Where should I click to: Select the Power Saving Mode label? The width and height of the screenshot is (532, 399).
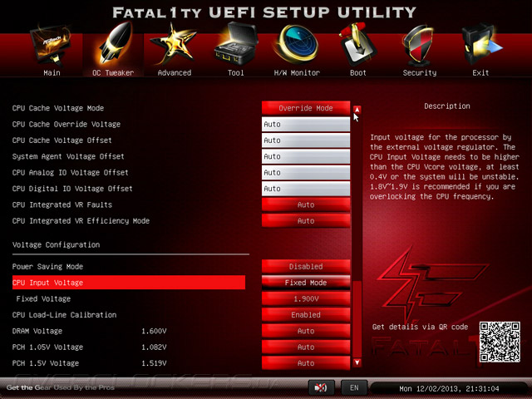pyautogui.click(x=47, y=266)
